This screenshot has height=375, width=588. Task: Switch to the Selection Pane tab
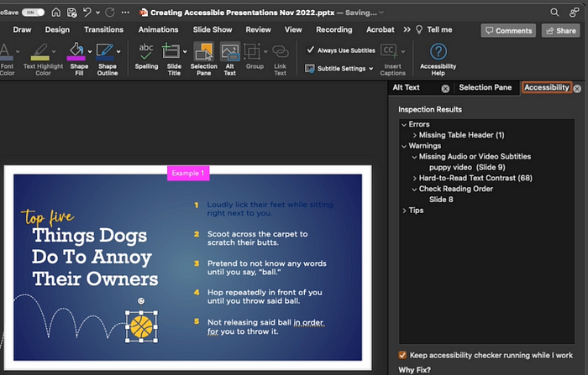[x=486, y=87]
